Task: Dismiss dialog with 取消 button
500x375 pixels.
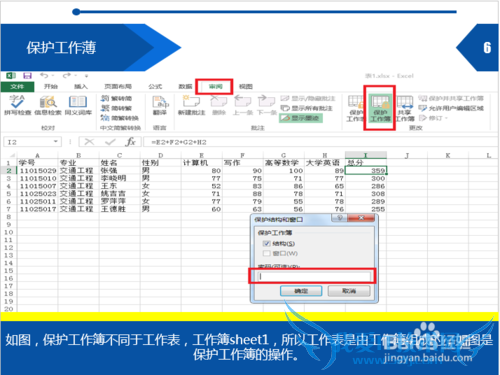Action: tap(349, 291)
